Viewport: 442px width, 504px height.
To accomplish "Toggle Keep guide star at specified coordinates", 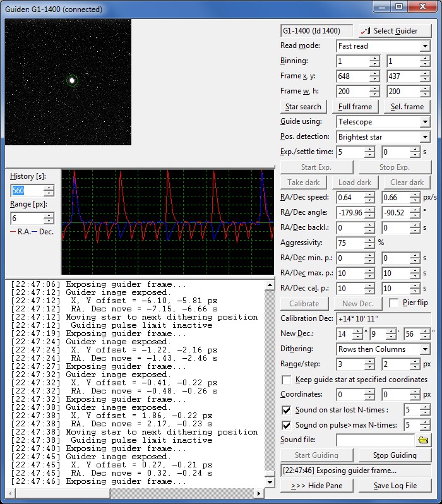I will coord(287,380).
